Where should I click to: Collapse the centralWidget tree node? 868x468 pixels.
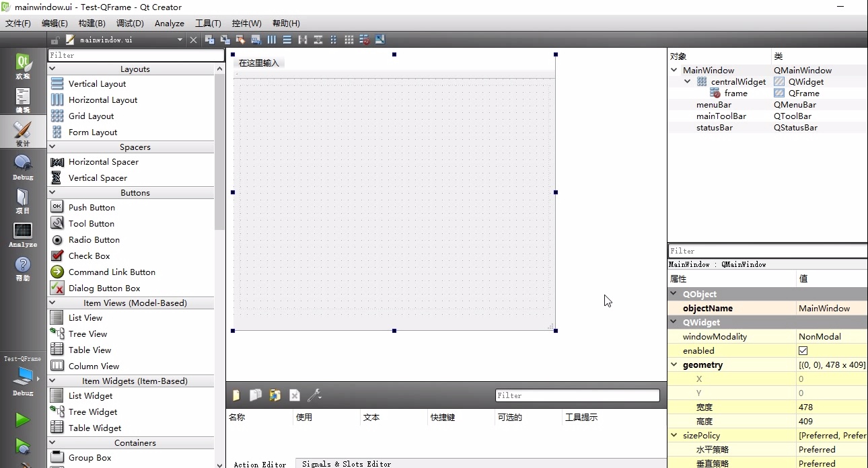[687, 81]
